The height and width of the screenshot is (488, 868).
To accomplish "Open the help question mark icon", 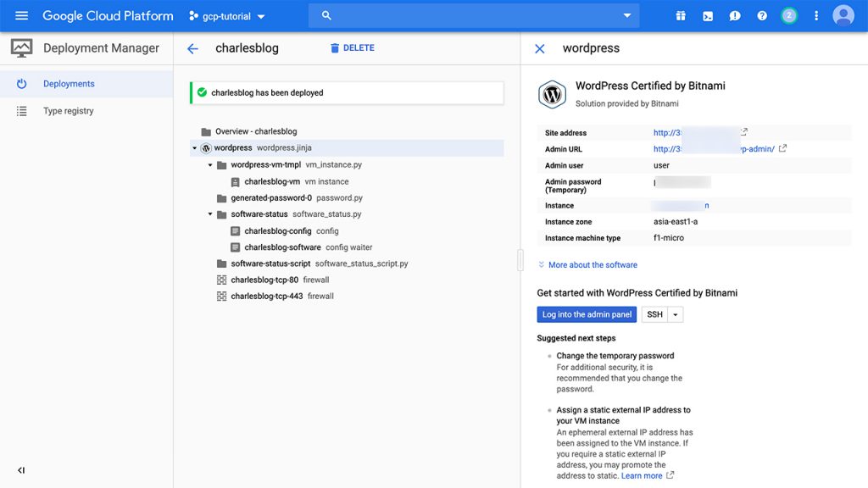I will coord(762,16).
